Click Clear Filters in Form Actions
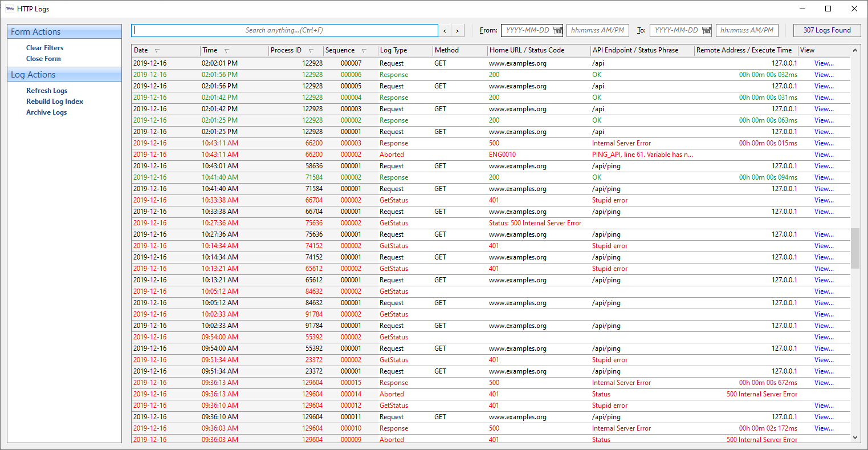 (44, 48)
